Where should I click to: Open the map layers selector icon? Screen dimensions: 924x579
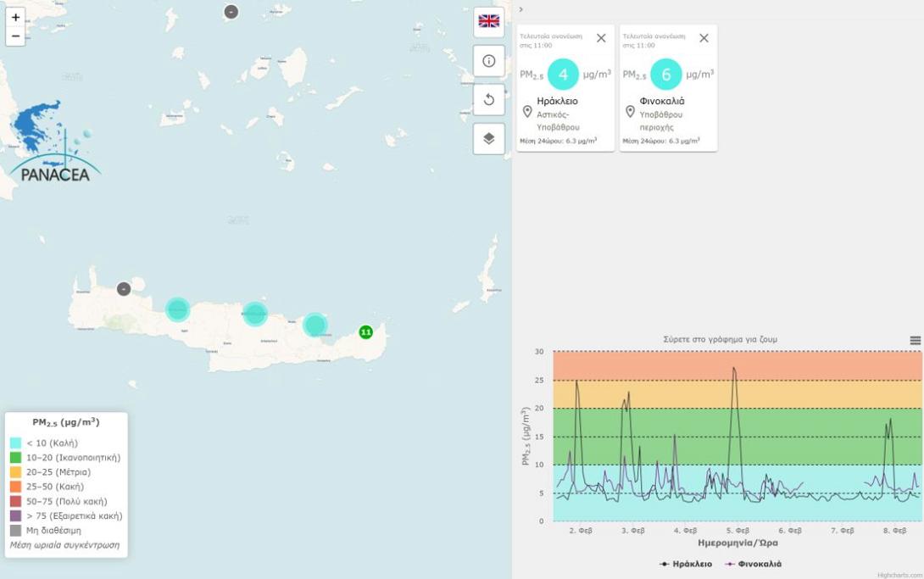pyautogui.click(x=487, y=138)
